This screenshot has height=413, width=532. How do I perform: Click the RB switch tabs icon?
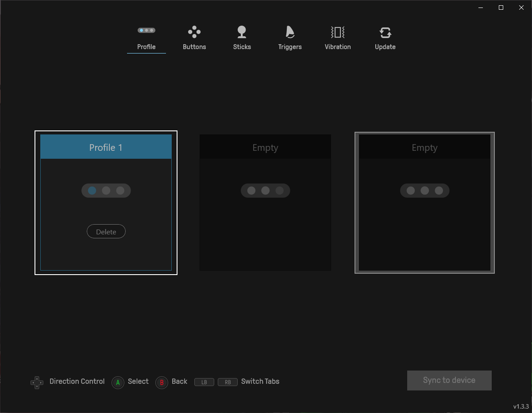coord(228,382)
